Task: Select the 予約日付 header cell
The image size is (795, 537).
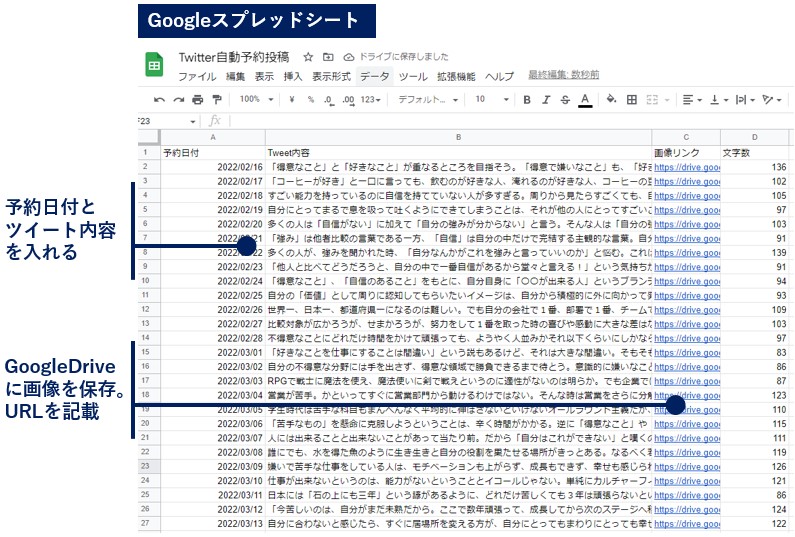Action: tap(213, 153)
